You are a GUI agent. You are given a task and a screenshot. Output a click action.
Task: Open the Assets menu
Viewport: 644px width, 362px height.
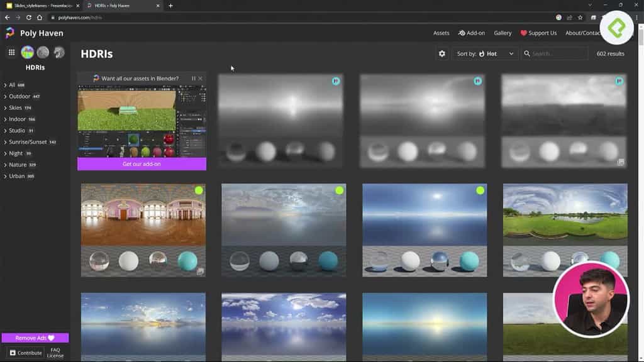coord(441,33)
